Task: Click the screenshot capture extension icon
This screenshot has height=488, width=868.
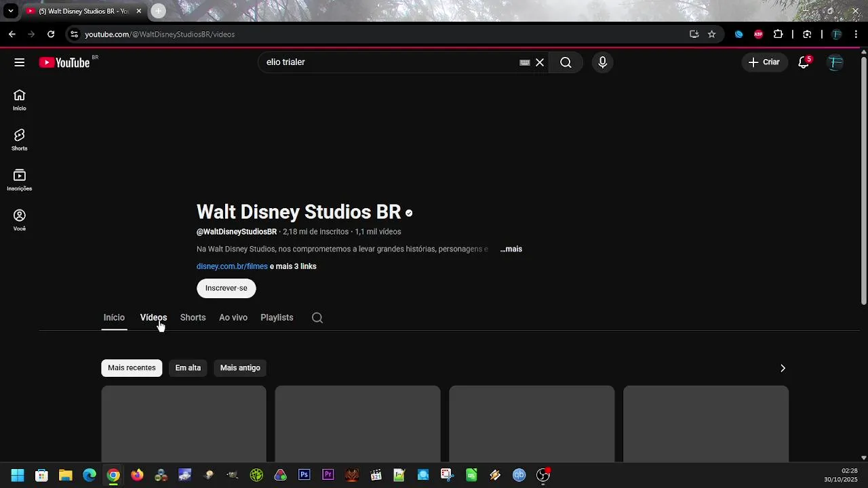Action: point(807,34)
